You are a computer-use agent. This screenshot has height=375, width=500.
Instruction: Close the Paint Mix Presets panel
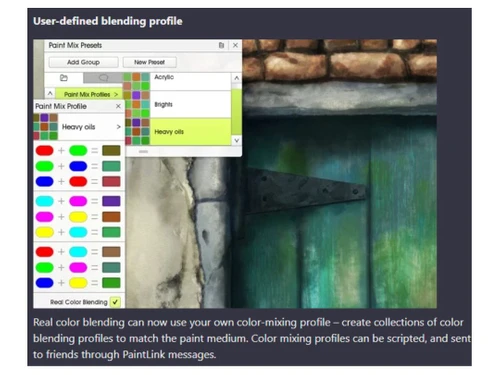click(235, 45)
